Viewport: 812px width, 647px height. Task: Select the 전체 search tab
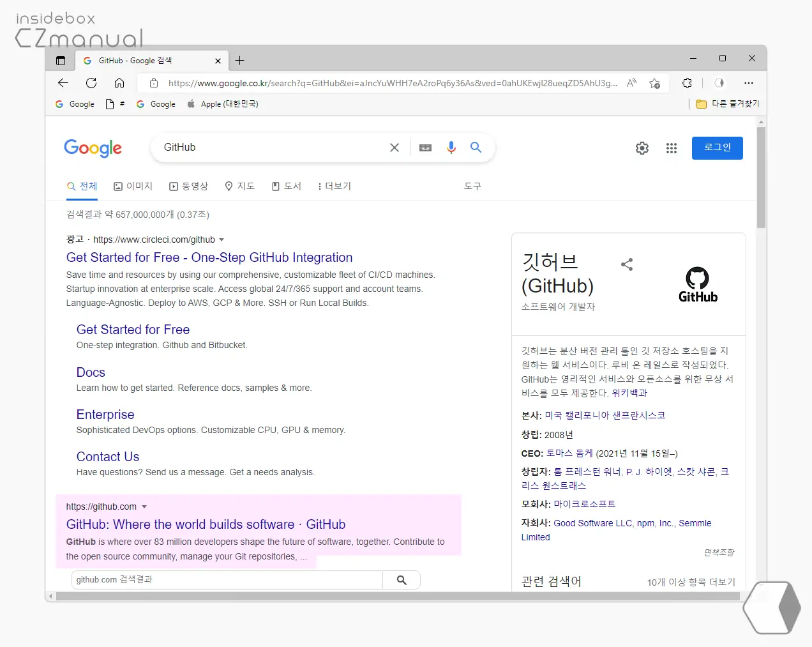tap(82, 186)
